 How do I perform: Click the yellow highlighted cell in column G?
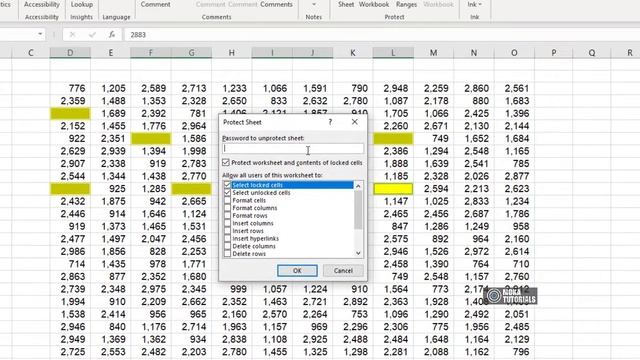(191, 189)
